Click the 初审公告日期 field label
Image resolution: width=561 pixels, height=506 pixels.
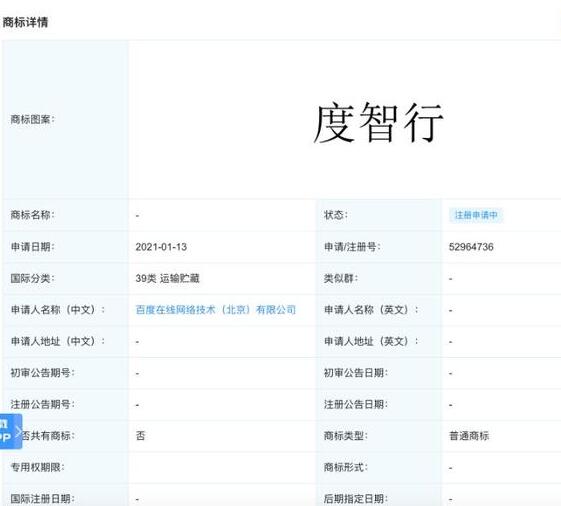pyautogui.click(x=356, y=373)
